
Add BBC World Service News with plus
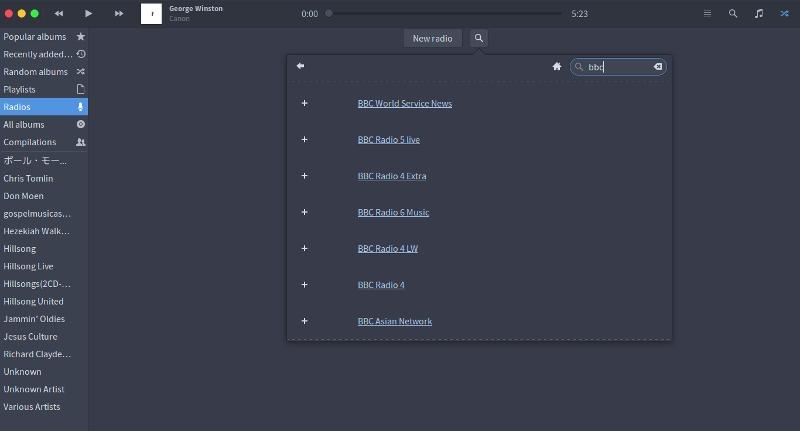click(x=304, y=103)
